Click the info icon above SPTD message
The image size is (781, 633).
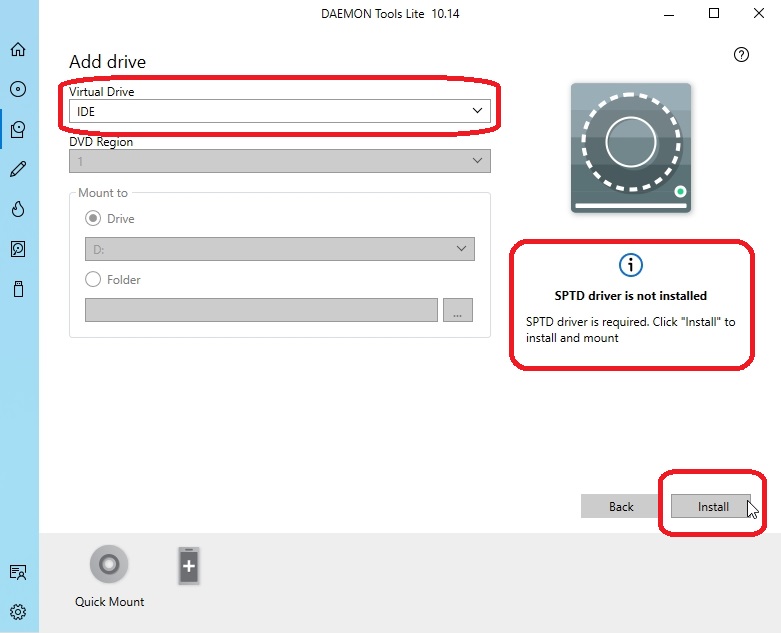[x=631, y=265]
